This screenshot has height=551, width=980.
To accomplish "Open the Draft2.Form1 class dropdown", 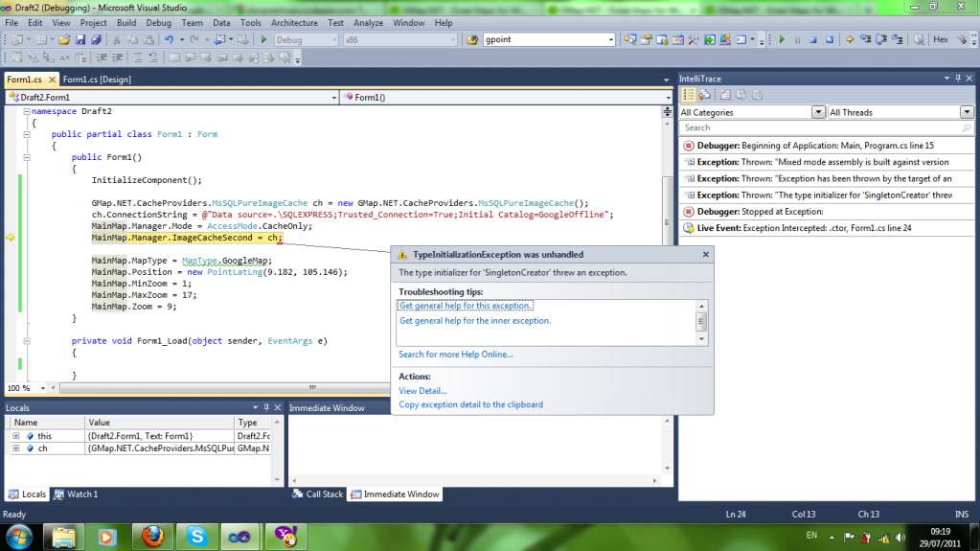I will click(x=333, y=98).
